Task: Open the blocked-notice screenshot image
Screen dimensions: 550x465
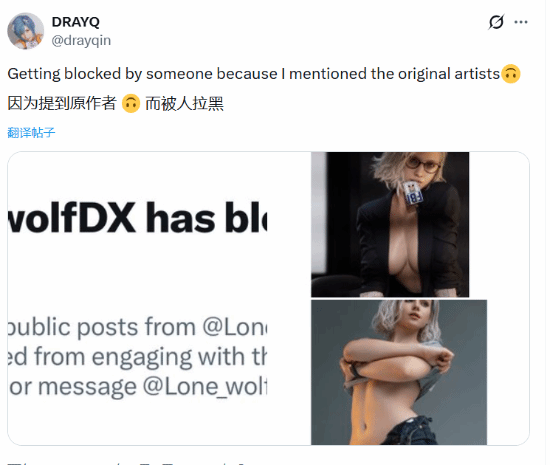Action: [138, 298]
